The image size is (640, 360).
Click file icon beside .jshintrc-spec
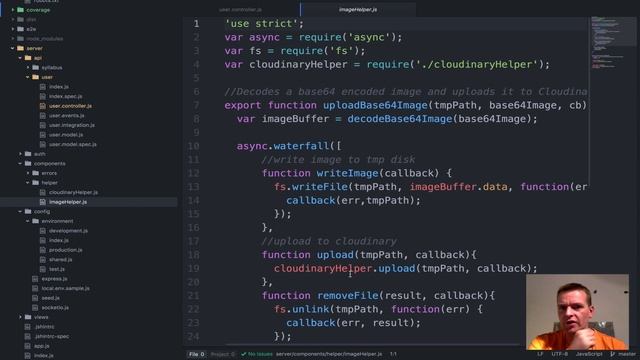pos(27,336)
